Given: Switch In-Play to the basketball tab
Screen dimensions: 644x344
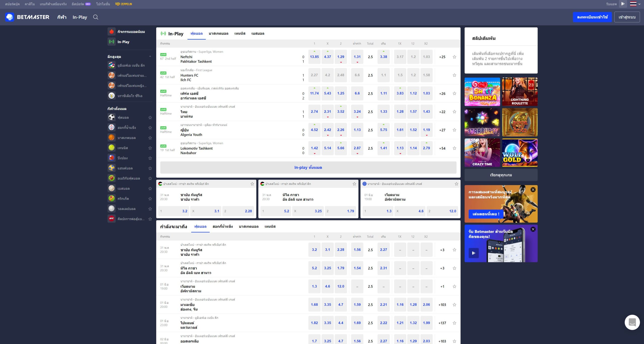Looking at the screenshot, I should [218, 33].
